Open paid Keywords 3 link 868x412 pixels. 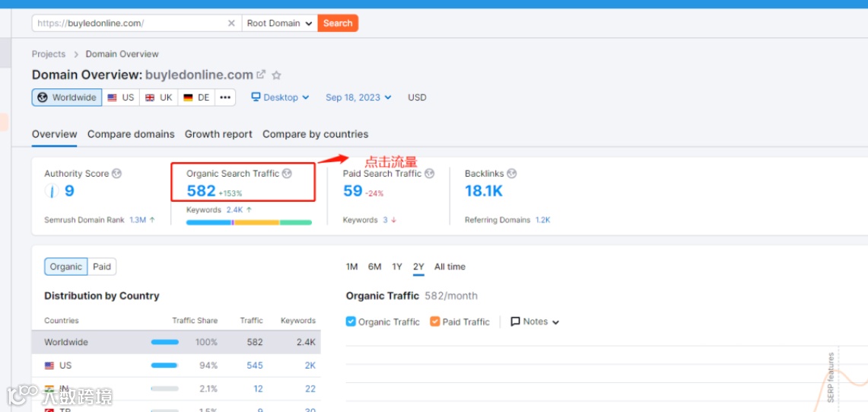[x=385, y=219]
